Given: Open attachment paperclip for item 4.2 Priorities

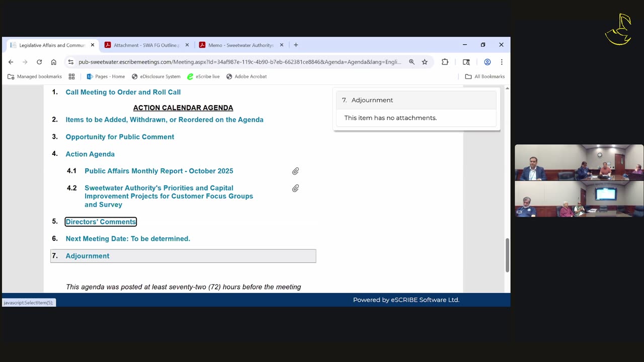Looking at the screenshot, I should [x=295, y=189].
